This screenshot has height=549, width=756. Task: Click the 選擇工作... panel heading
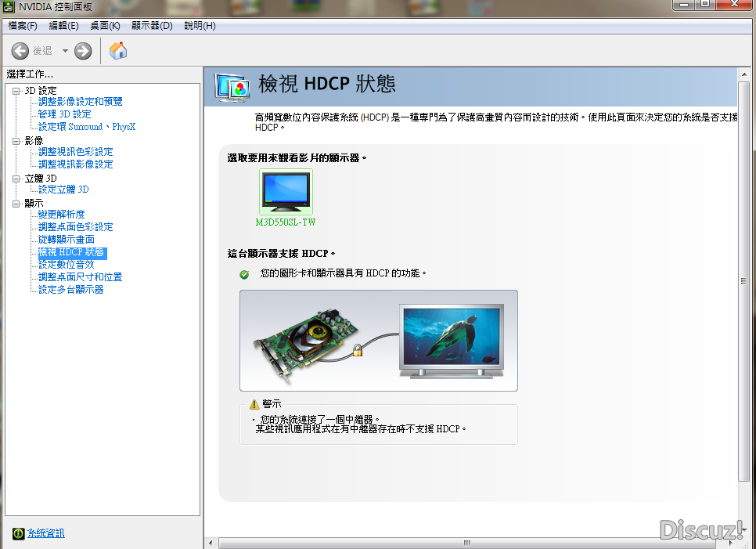[30, 74]
